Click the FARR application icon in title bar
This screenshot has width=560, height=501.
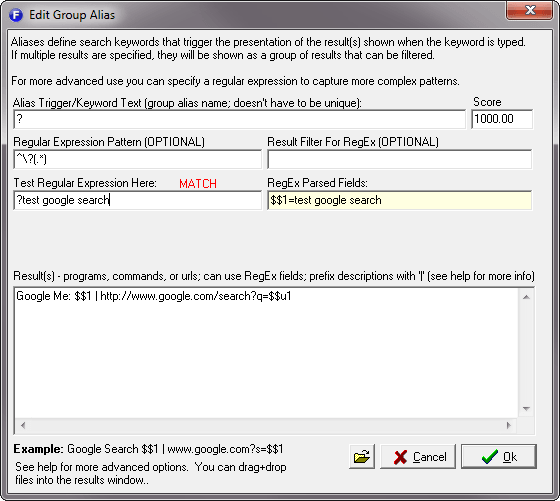16,15
